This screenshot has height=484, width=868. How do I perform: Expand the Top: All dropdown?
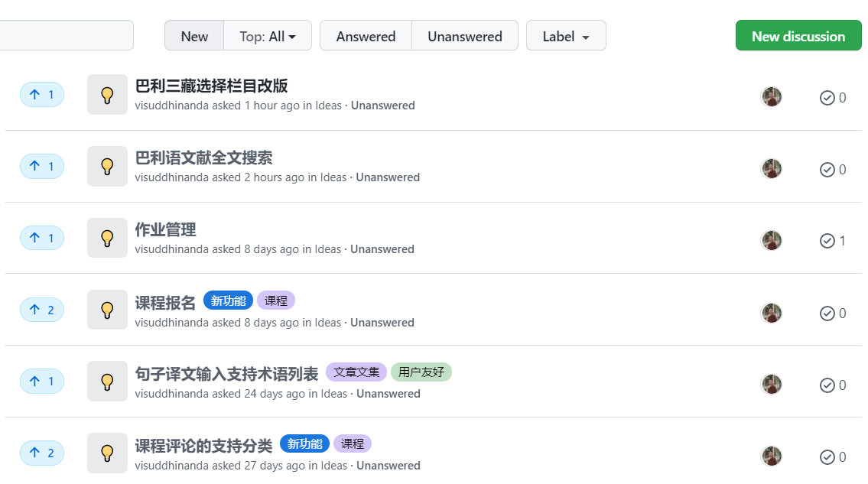[268, 36]
